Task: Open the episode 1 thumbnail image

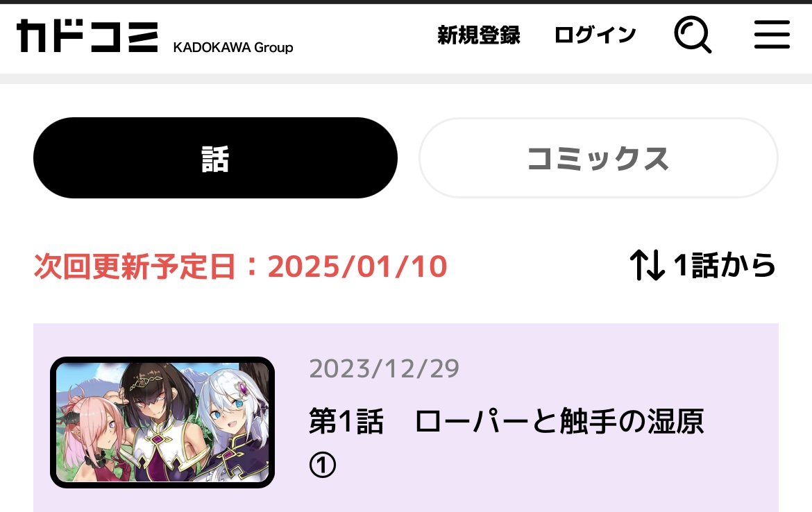Action: (162, 423)
